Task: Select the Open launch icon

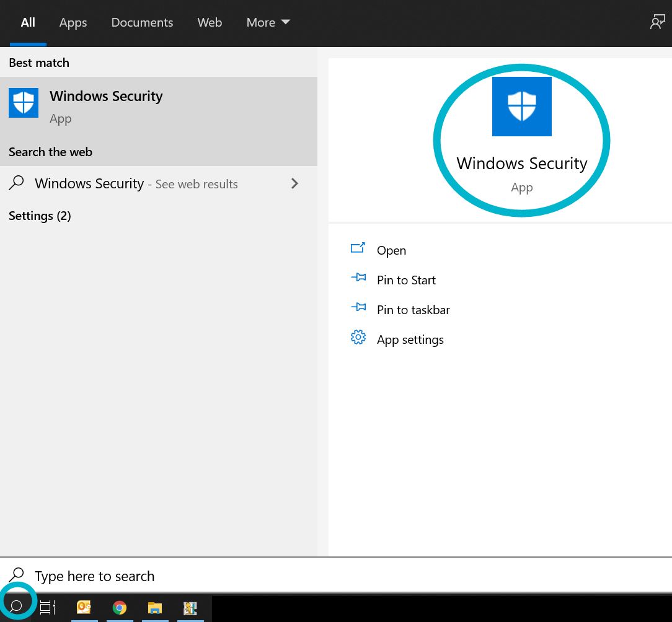Action: click(x=358, y=247)
